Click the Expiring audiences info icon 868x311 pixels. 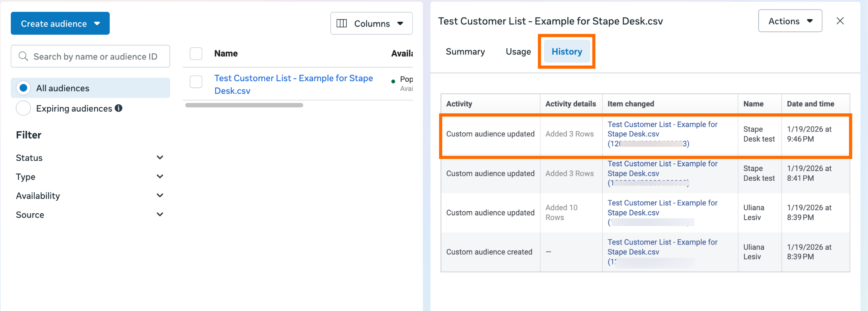pyautogui.click(x=118, y=108)
